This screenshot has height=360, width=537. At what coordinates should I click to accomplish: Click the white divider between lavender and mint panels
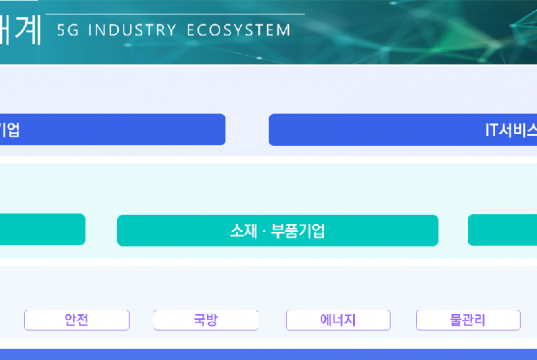coord(268,160)
